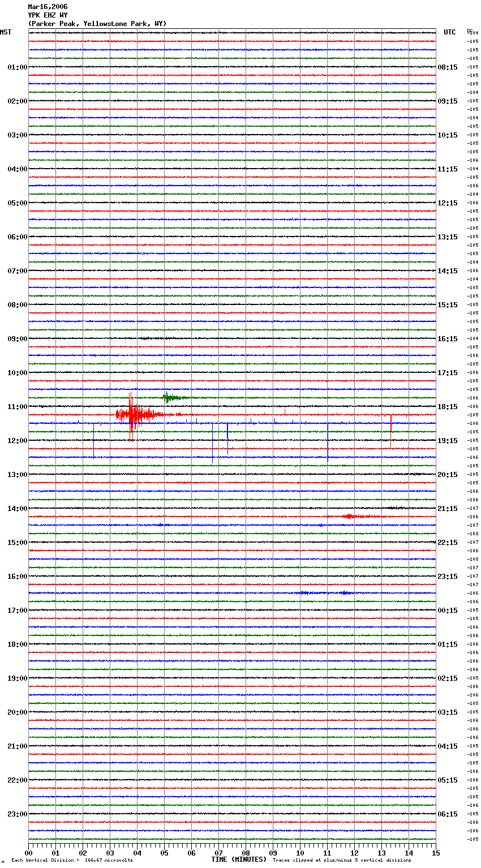The height and width of the screenshot is (868, 481).
Task: Click the station code YPK EHZ WY
Action: [x=48, y=15]
